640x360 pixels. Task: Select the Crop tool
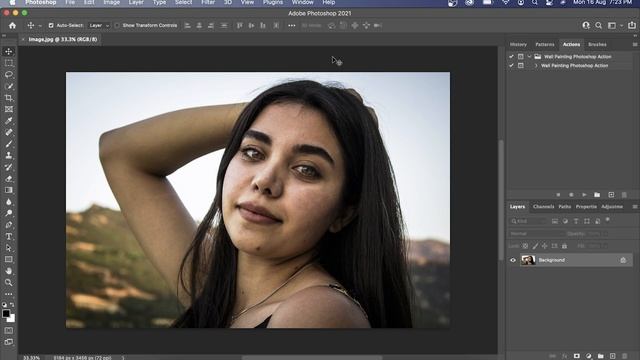[9, 98]
